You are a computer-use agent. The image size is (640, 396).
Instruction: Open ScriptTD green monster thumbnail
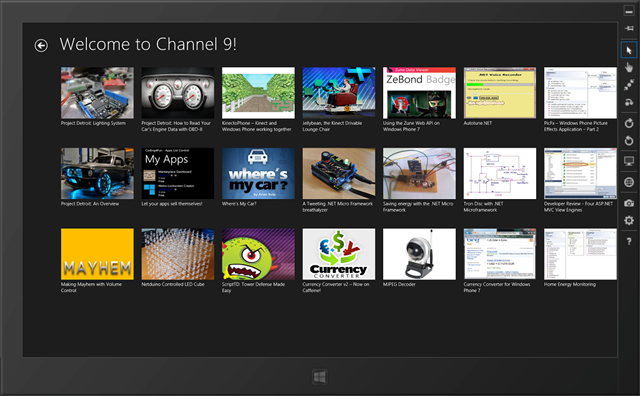coord(258,254)
